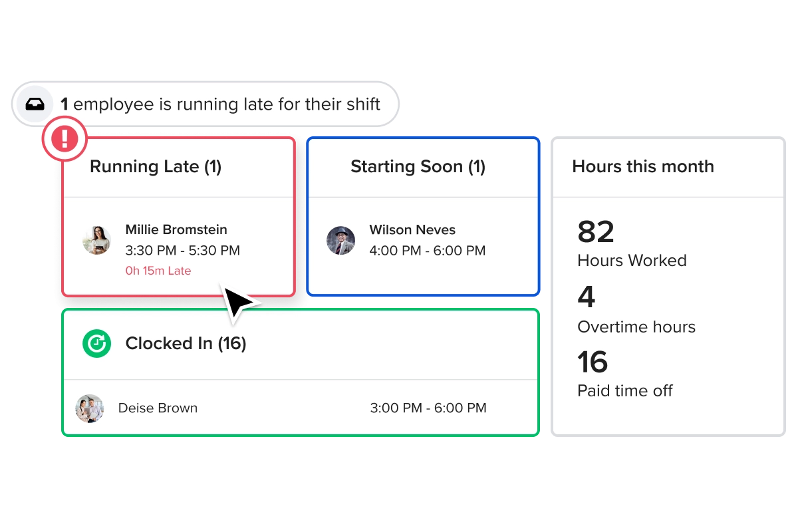Click Deise Brown's avatar thumbnail
The width and height of the screenshot is (798, 532).
(x=89, y=408)
